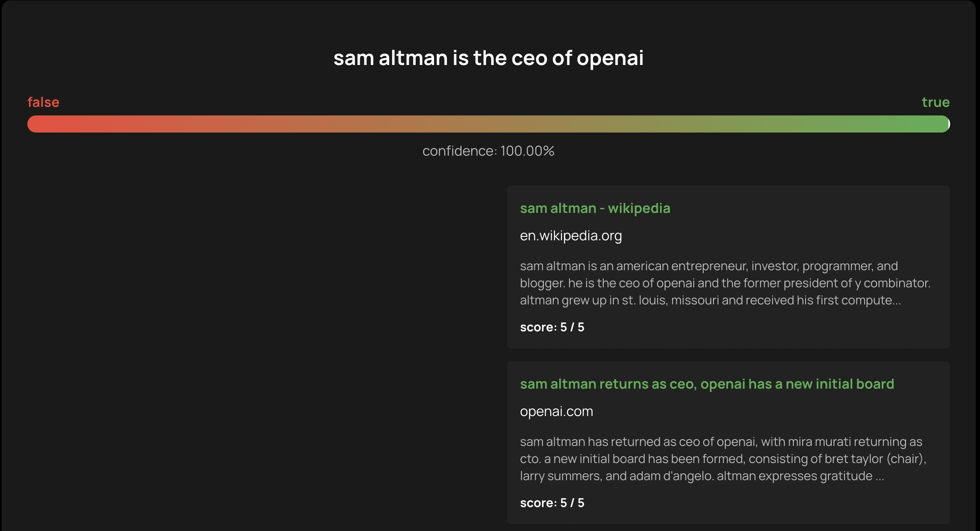Click the claim heading about sam altman
980x531 pixels.
[488, 58]
